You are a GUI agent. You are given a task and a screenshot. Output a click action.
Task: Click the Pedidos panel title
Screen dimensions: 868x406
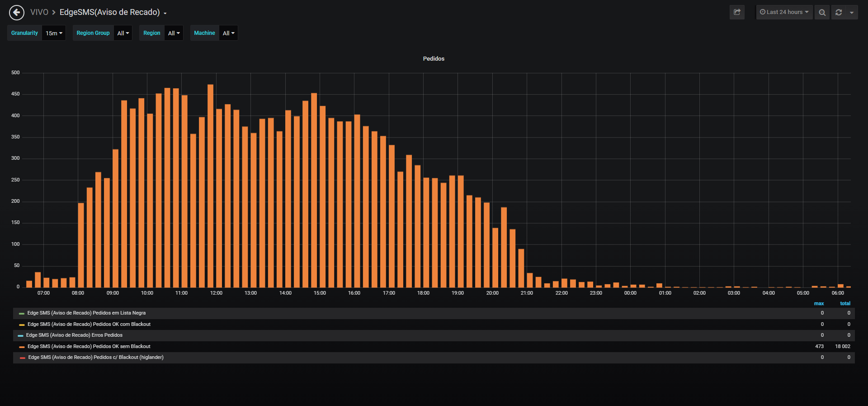434,59
